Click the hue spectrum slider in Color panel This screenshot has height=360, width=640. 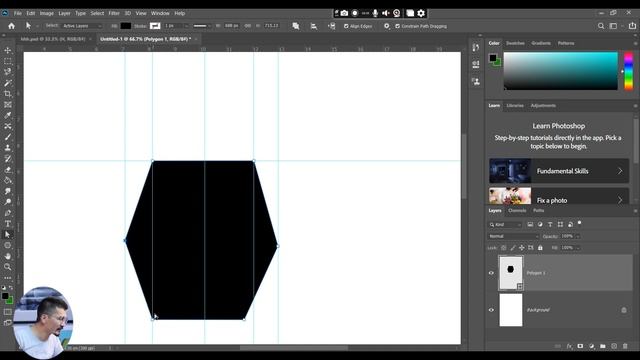pyautogui.click(x=629, y=71)
